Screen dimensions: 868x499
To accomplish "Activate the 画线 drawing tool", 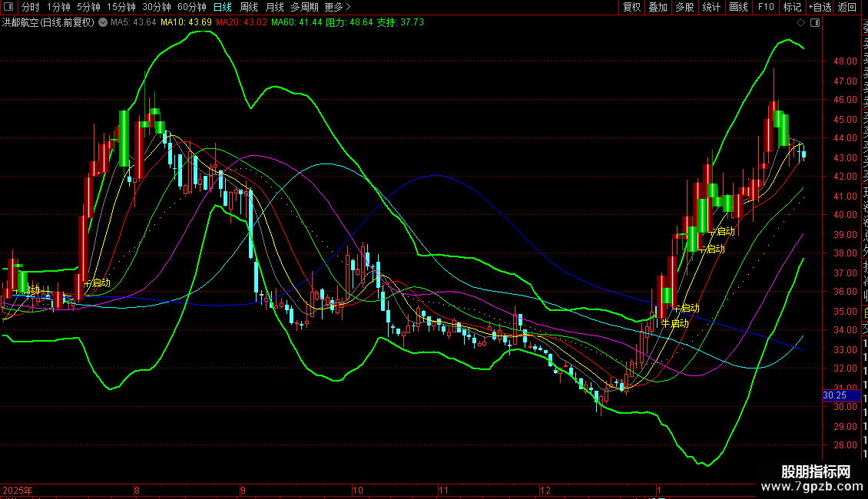I will pyautogui.click(x=738, y=7).
